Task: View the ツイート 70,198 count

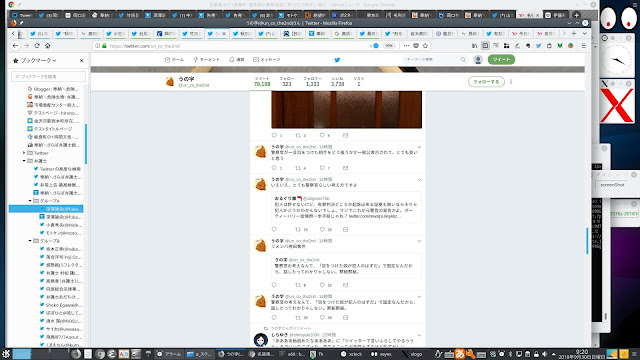Action: [262, 81]
